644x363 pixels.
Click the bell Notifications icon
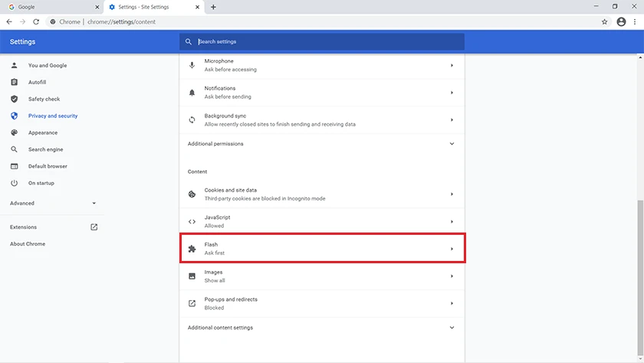coord(192,93)
